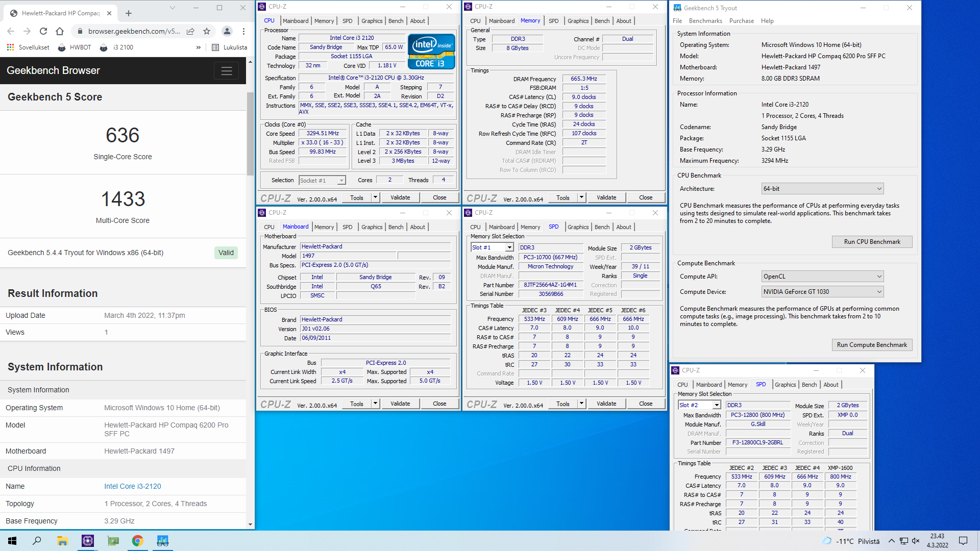Show hidden tray icons chevron
Screen dimensions: 980x551
click(x=891, y=541)
